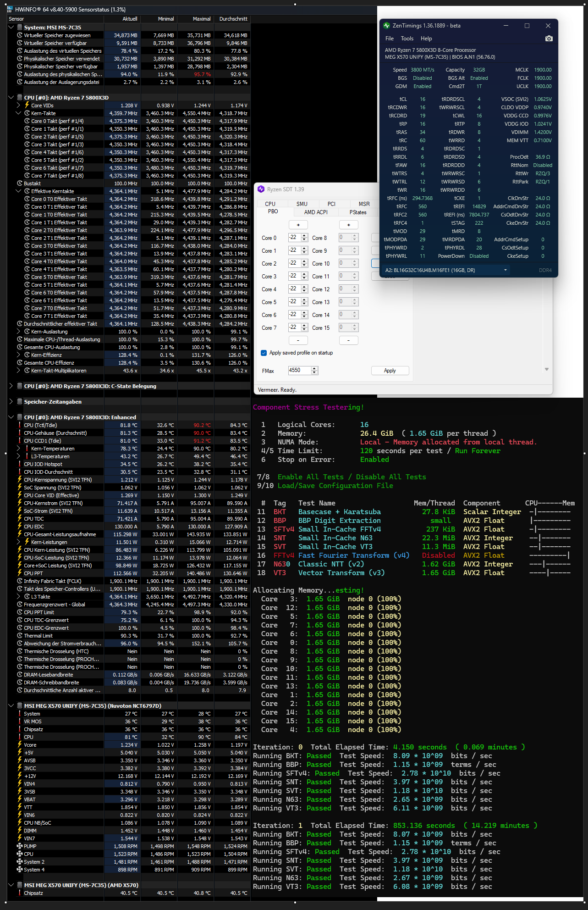Sort by Durchschnitt column header in HWiNFO
Viewport: 588px width, 910px height.
232,19
